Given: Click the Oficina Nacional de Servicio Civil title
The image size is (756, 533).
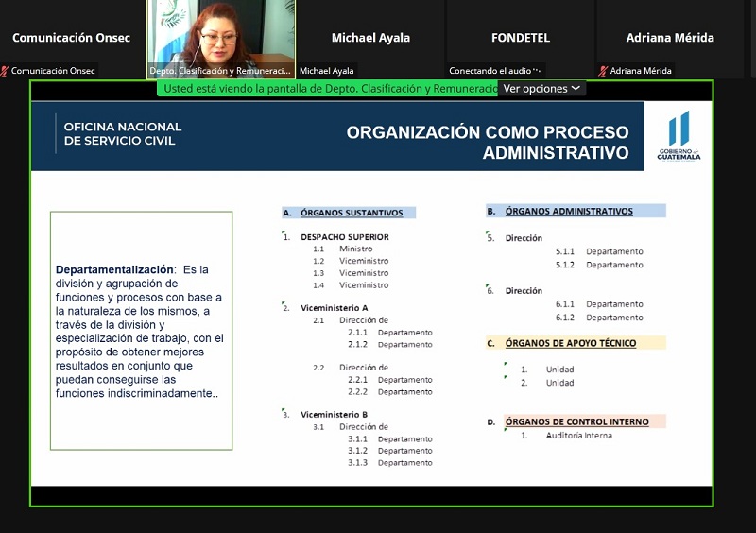Looking at the screenshot, I should [x=122, y=133].
